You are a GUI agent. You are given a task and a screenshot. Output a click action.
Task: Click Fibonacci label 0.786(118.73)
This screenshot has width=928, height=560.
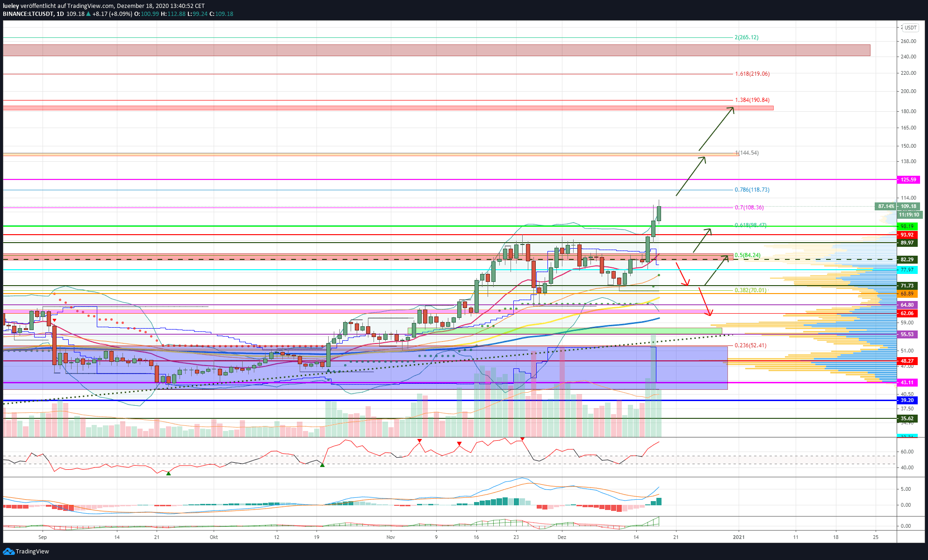tap(752, 190)
